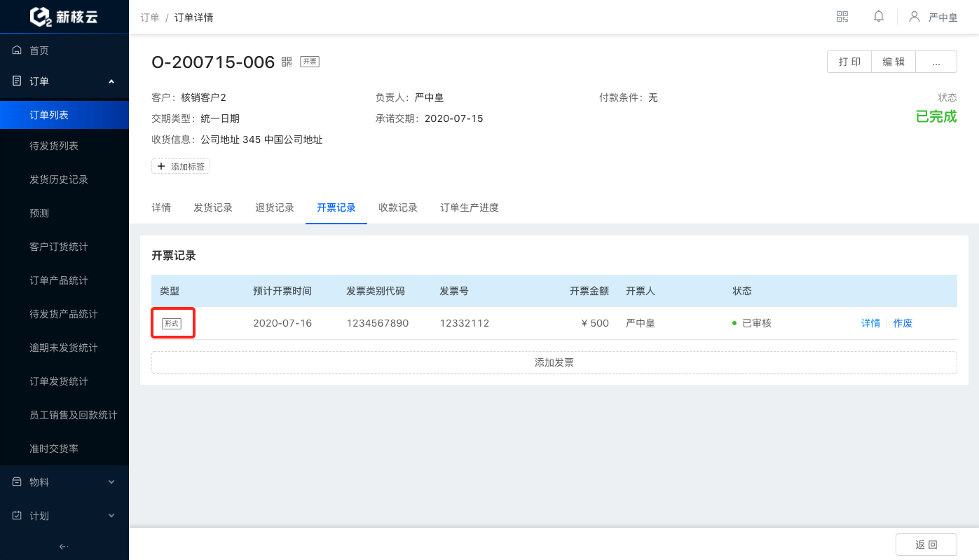Click invoice date cell 2020-07-16
This screenshot has height=560, width=979.
click(282, 323)
